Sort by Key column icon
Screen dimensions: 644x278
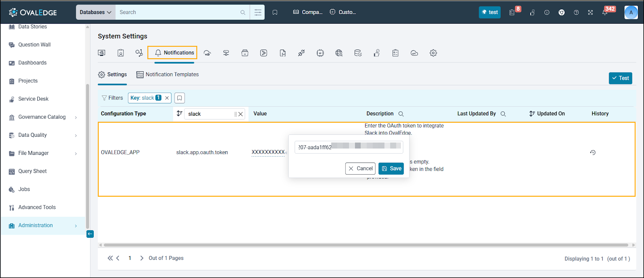[179, 114]
